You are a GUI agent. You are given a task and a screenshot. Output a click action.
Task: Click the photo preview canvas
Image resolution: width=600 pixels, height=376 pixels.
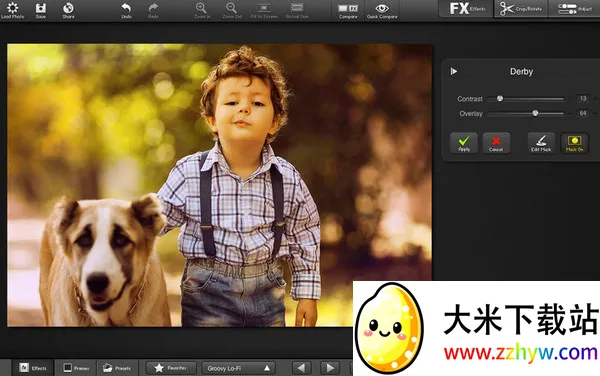coord(220,185)
